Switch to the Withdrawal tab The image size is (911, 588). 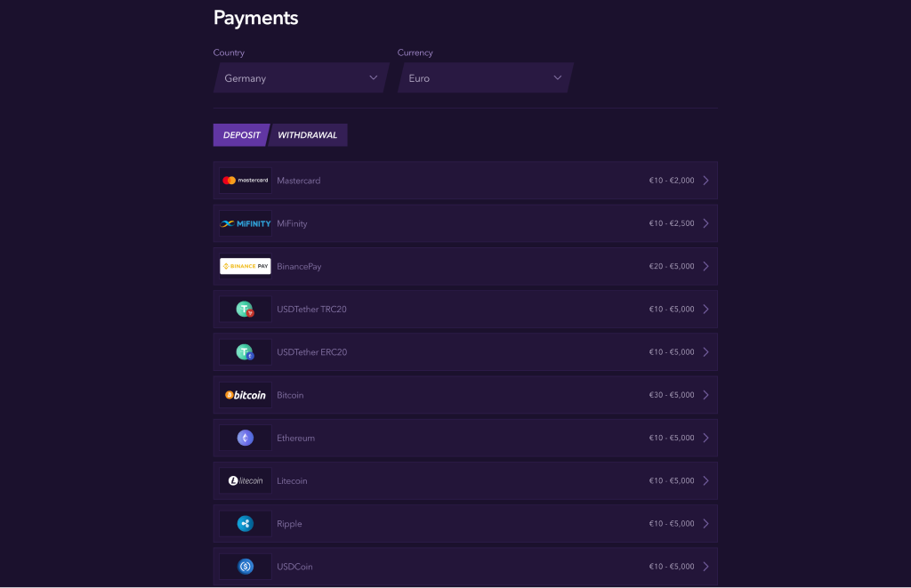coord(308,135)
